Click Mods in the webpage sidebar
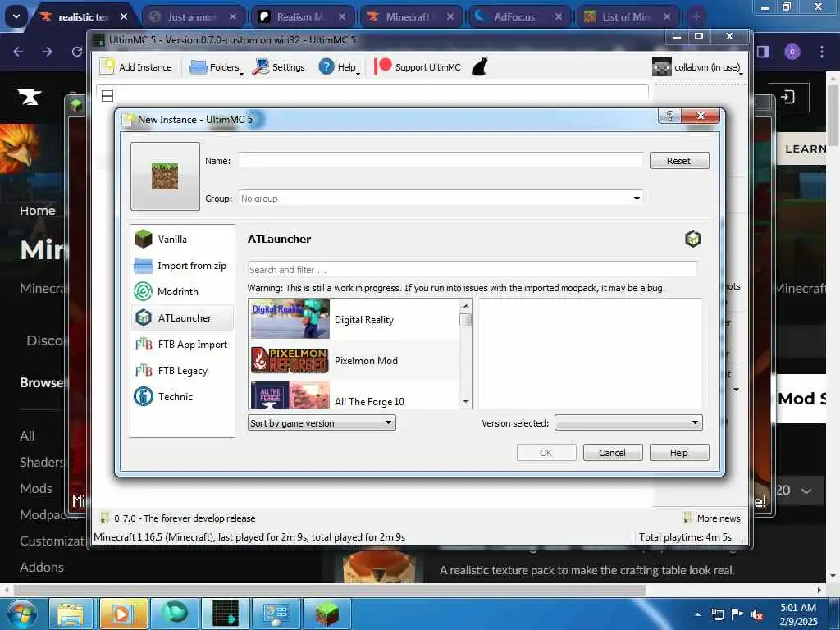The width and height of the screenshot is (840, 630). click(36, 488)
